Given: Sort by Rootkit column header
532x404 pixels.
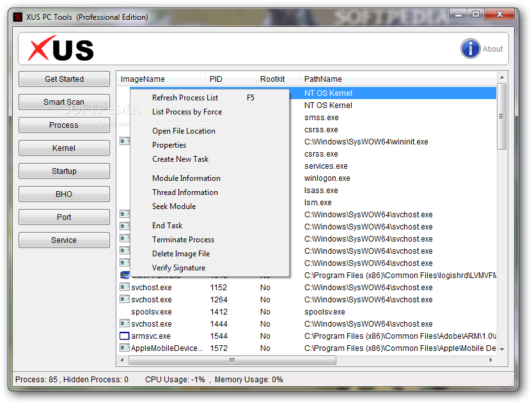Looking at the screenshot, I should [x=278, y=79].
